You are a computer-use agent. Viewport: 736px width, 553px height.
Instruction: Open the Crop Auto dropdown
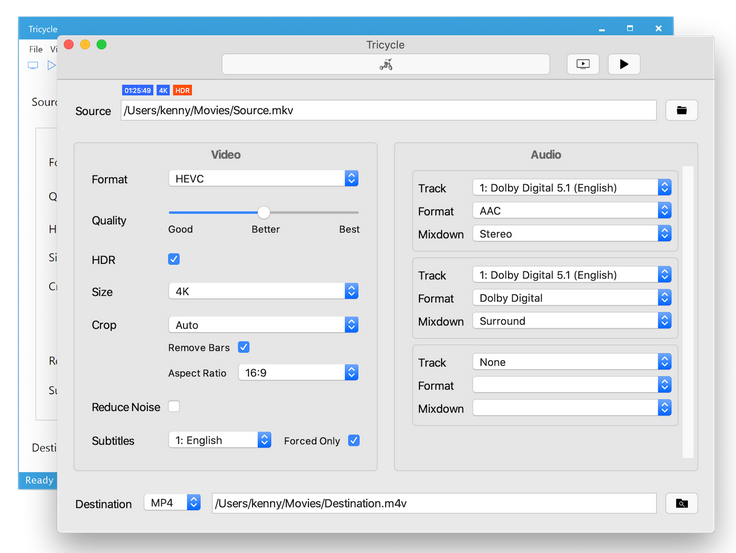(263, 324)
